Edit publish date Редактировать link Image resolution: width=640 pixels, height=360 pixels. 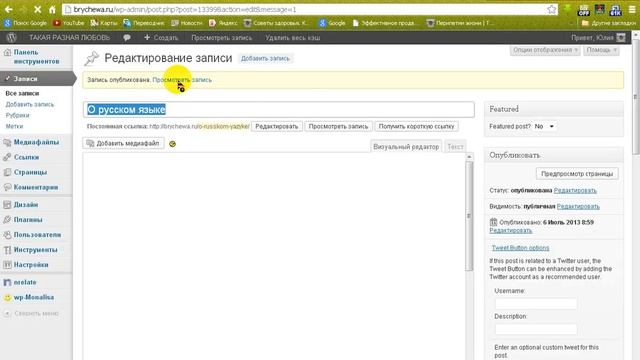[511, 231]
